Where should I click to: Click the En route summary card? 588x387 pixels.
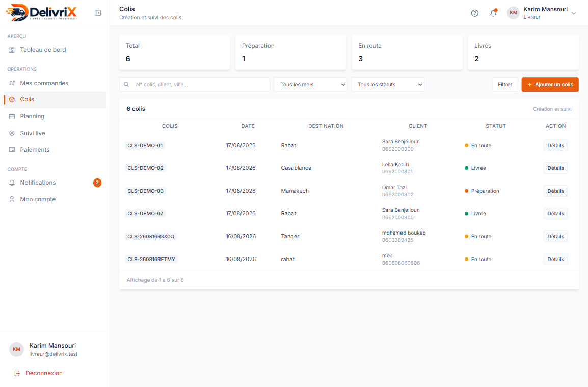pyautogui.click(x=407, y=53)
